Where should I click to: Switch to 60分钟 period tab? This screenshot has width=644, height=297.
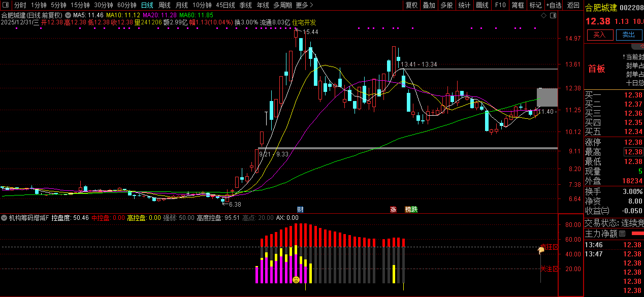tap(126, 5)
